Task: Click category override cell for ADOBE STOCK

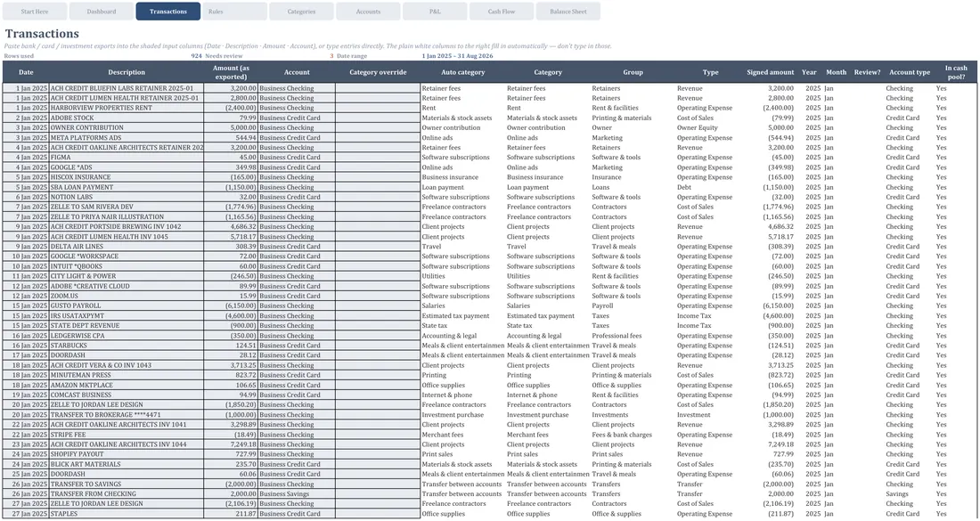Action: coord(378,118)
